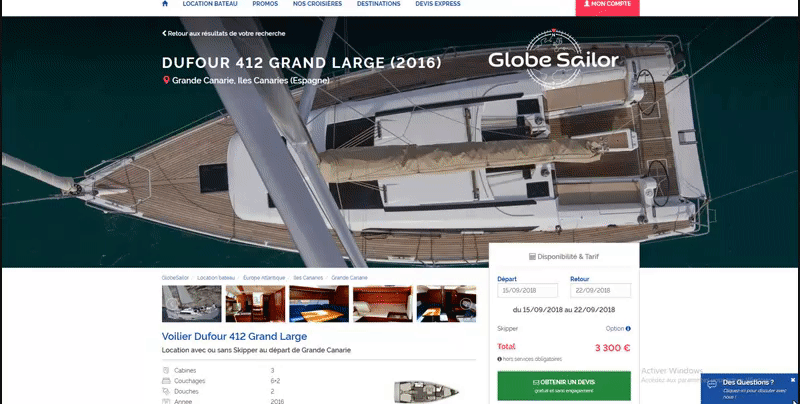Image resolution: width=800 pixels, height=404 pixels.
Task: Select the Départ date field 15/09/2018
Action: tap(528, 290)
